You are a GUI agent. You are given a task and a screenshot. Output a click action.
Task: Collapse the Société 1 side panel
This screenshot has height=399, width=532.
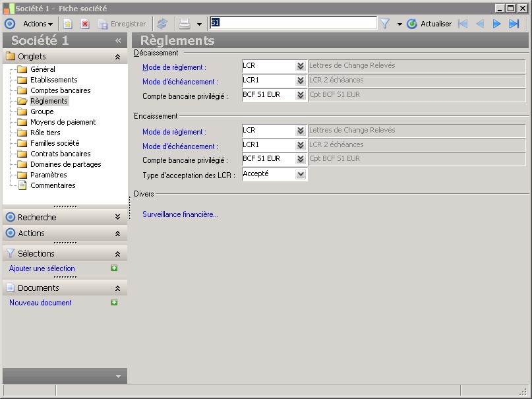pyautogui.click(x=118, y=40)
